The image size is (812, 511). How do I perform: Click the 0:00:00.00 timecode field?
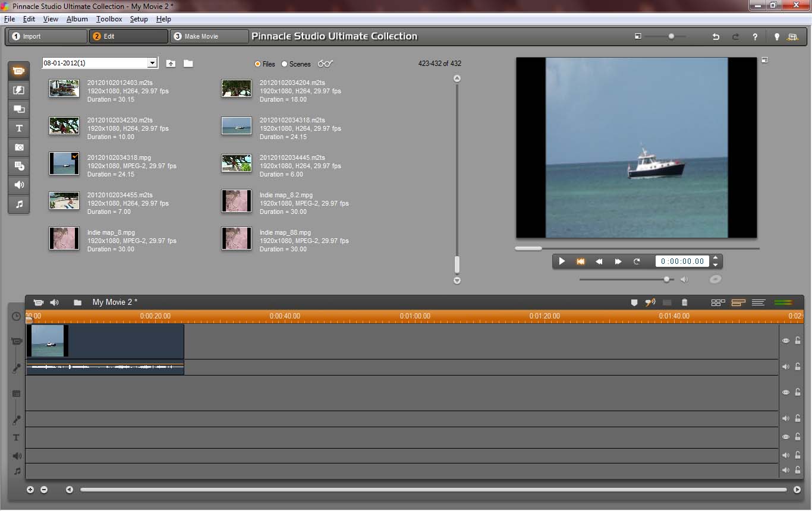tap(682, 261)
